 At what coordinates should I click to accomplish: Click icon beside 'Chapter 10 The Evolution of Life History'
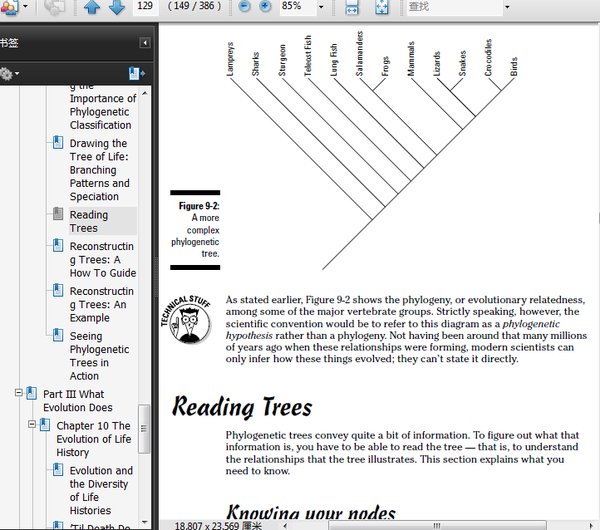(45, 425)
